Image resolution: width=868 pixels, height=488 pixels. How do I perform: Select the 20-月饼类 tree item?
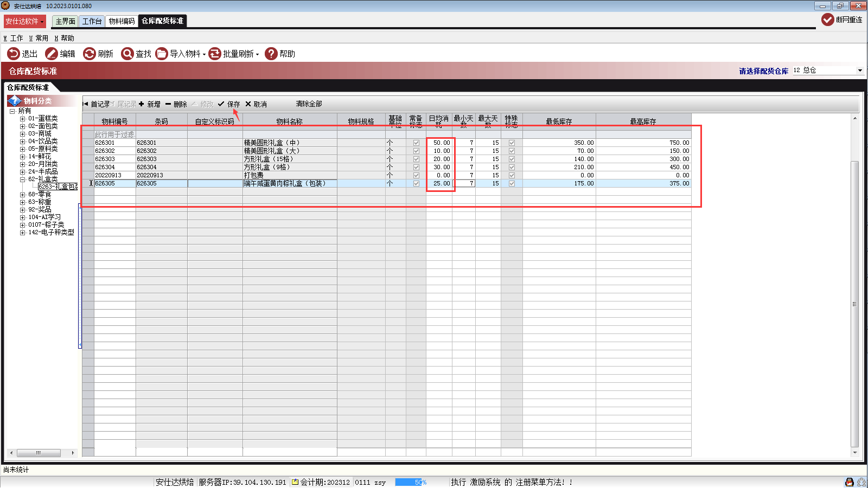pos(43,164)
